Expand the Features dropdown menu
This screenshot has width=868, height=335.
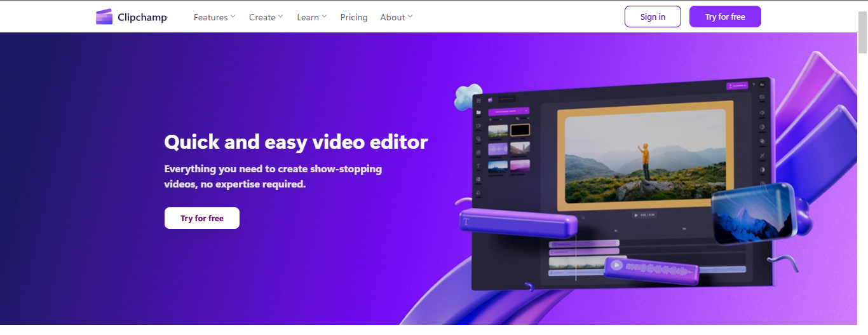214,17
